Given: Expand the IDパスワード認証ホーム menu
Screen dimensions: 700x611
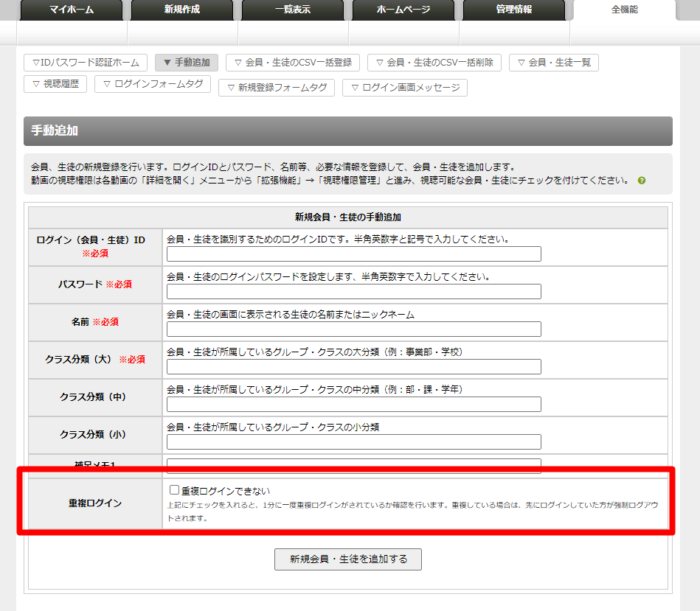Looking at the screenshot, I should pos(86,63).
